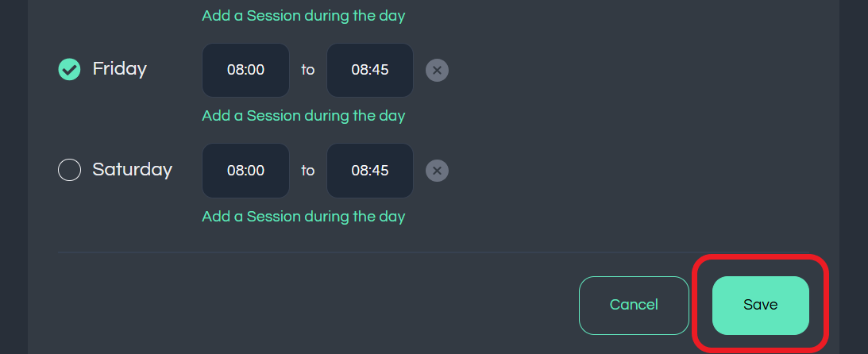The height and width of the screenshot is (354, 868).
Task: Open the Friday start time 08:00 picker
Action: point(245,71)
